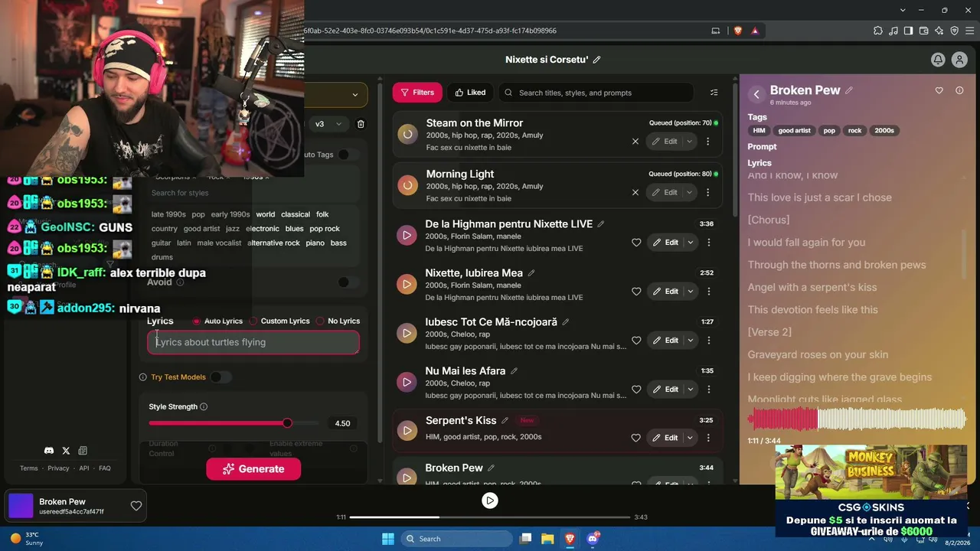The image size is (980, 551).
Task: Like the song Nu Mai Ies Afara
Action: [x=636, y=390]
